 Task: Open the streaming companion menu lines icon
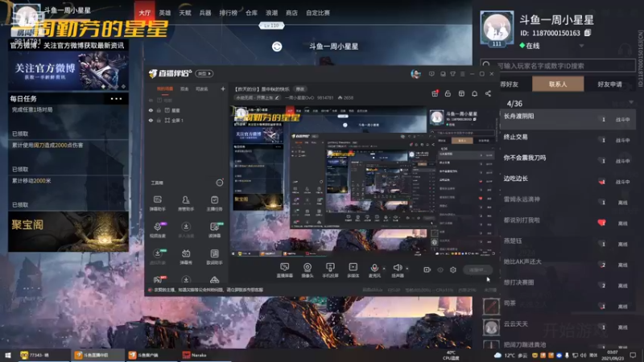tap(462, 74)
